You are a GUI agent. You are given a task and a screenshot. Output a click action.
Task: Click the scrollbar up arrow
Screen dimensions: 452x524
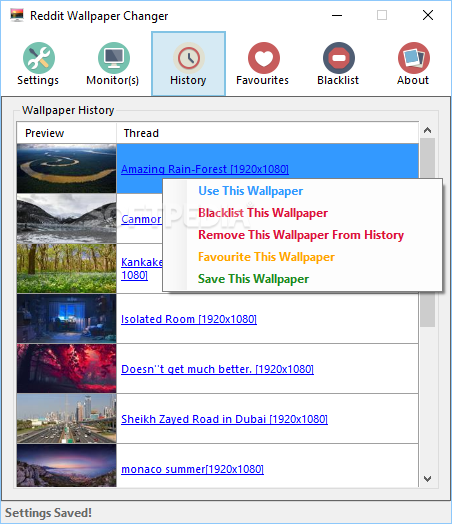[428, 130]
